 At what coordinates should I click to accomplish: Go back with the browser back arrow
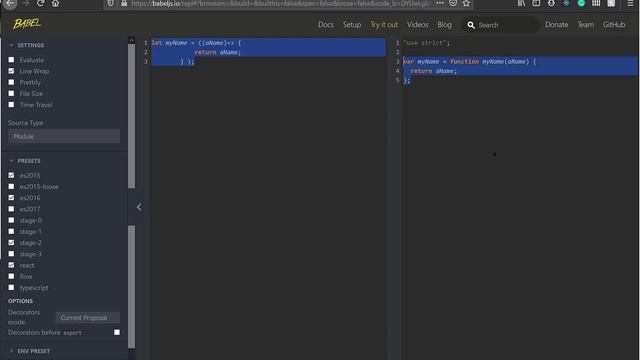click(x=10, y=3)
